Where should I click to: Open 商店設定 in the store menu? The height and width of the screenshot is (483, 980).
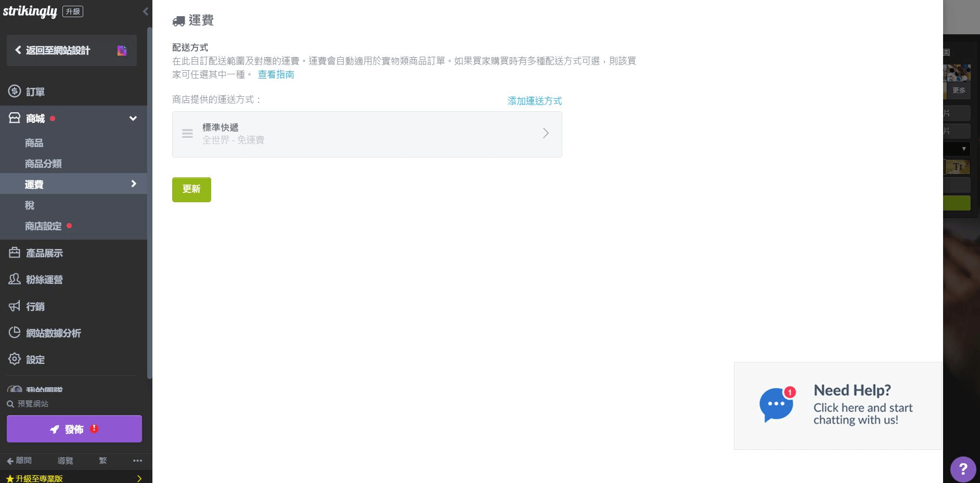coord(43,226)
